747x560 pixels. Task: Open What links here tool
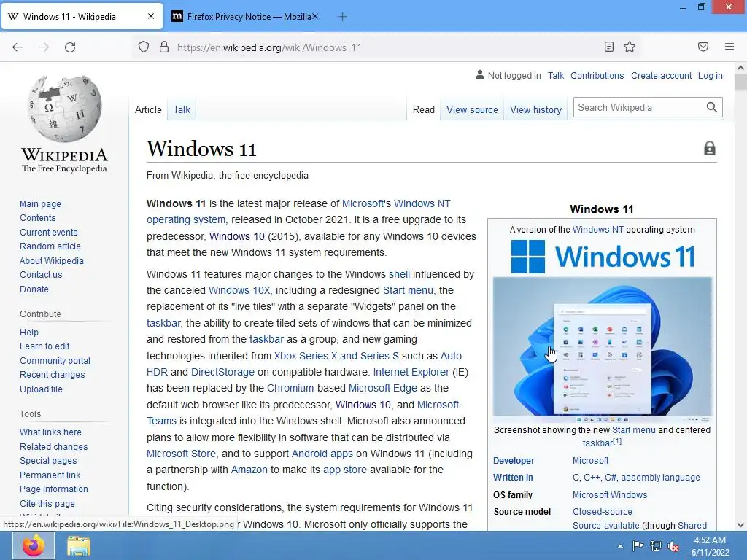tap(50, 432)
